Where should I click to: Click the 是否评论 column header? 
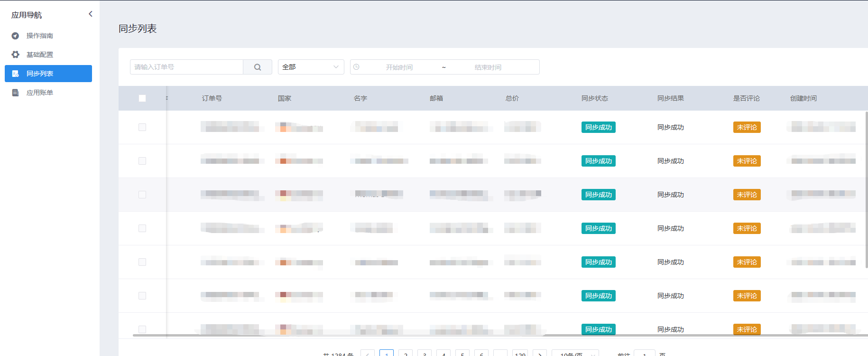point(747,98)
